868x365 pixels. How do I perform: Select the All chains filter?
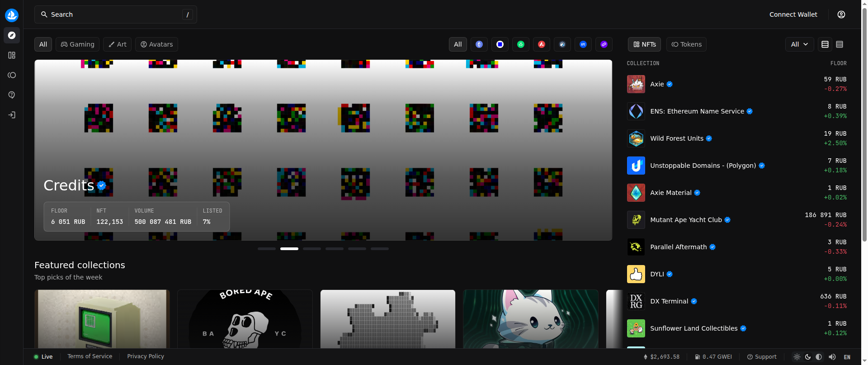[458, 44]
